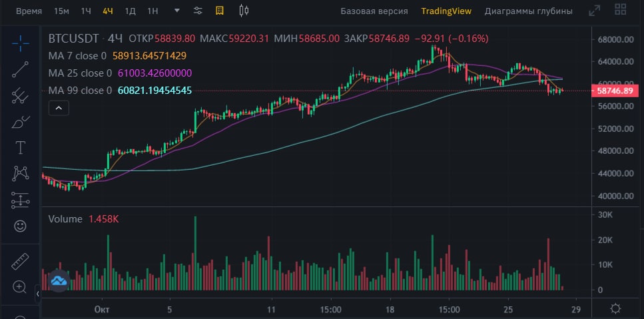This screenshot has width=644, height=319.
Task: Collapse the drawing toolbar side arrow
Action: tap(37, 294)
